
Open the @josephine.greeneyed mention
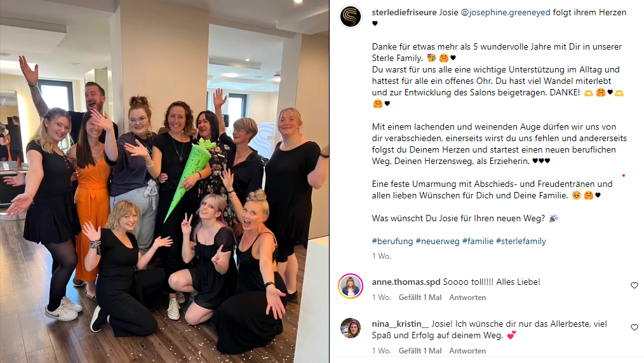click(x=505, y=12)
